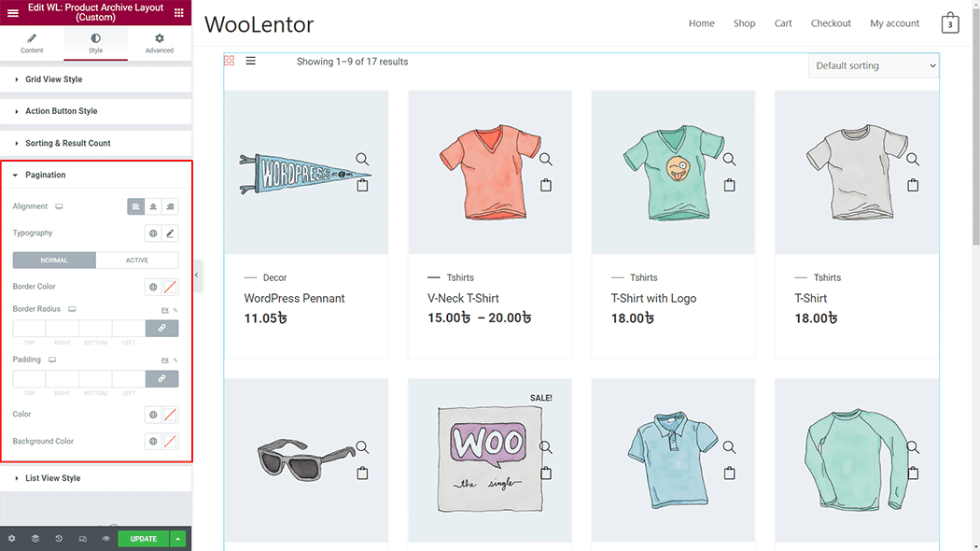This screenshot has width=980, height=551.
Task: Open History icon in bottom bar
Action: [59, 539]
